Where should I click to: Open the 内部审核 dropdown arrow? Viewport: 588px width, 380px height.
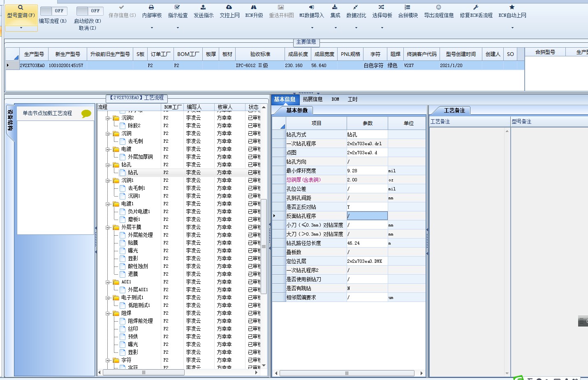(152, 28)
